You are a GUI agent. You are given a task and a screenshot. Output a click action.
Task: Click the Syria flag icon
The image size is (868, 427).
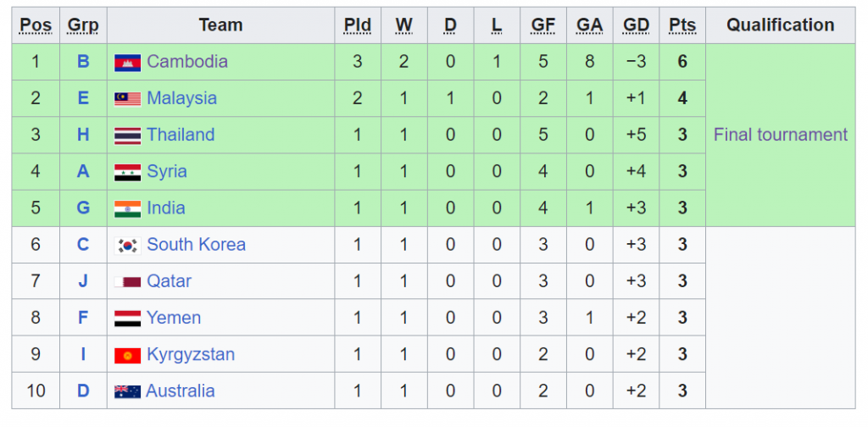(127, 173)
